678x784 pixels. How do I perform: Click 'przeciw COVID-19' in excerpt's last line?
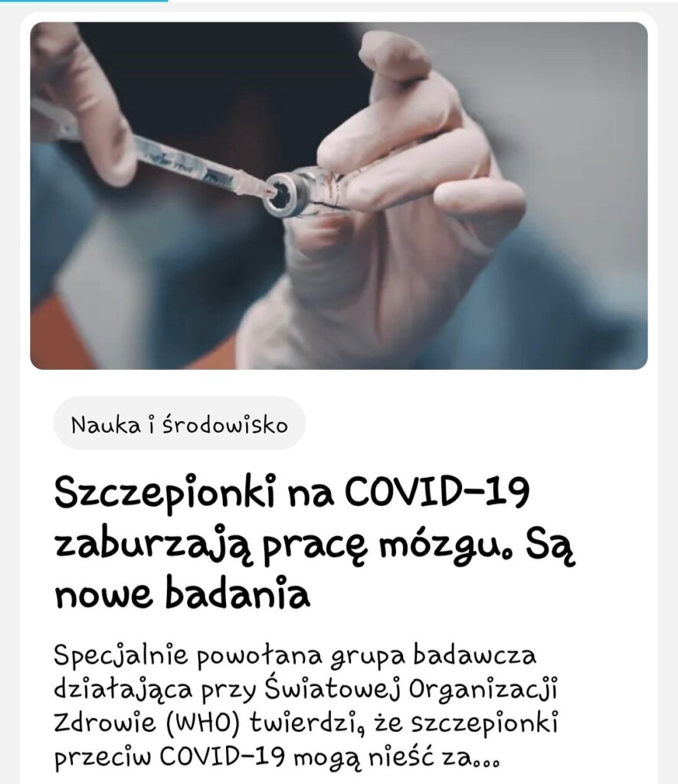(169, 757)
